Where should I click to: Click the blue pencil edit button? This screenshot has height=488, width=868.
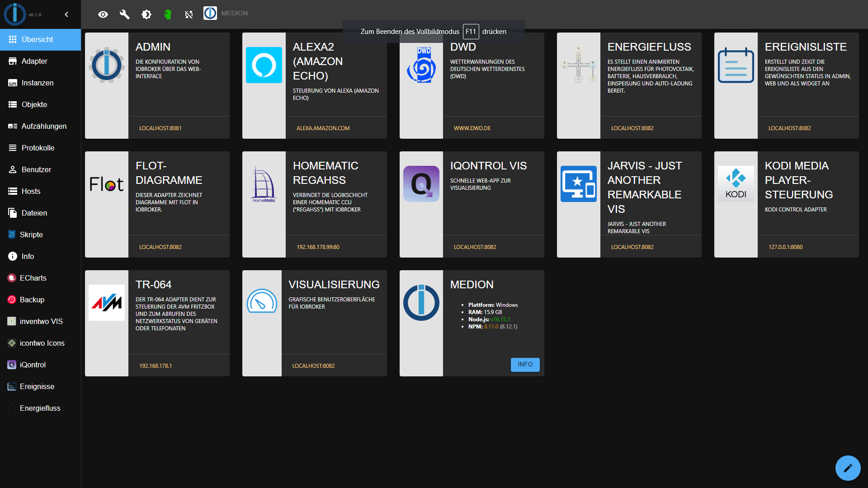point(848,468)
